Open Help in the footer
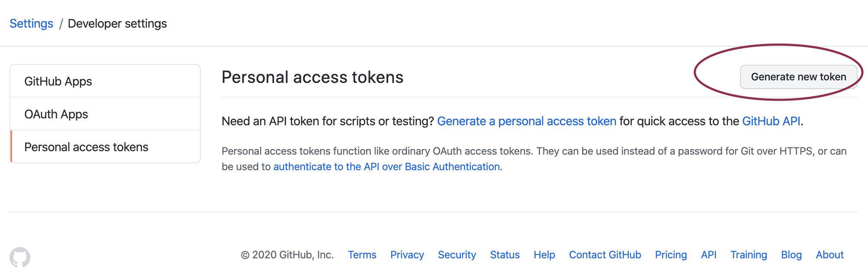The image size is (868, 273). pos(544,255)
